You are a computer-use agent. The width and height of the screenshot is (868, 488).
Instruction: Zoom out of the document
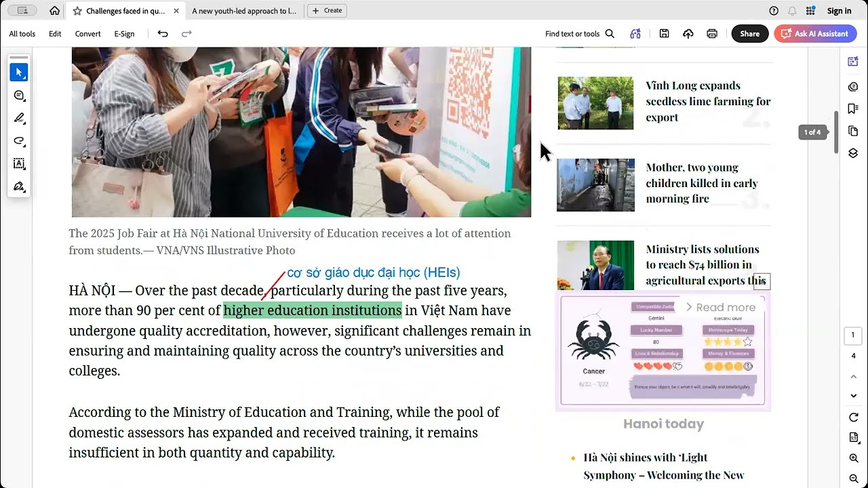(x=854, y=479)
